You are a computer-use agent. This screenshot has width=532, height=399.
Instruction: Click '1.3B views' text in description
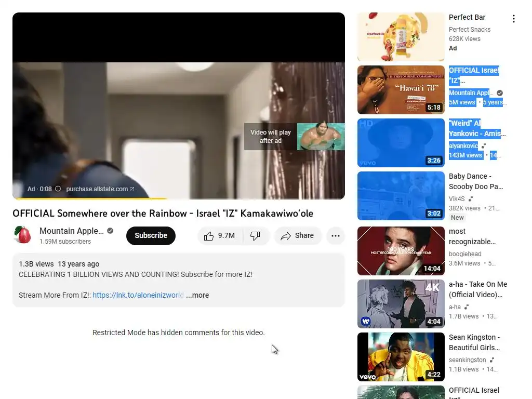coord(36,264)
